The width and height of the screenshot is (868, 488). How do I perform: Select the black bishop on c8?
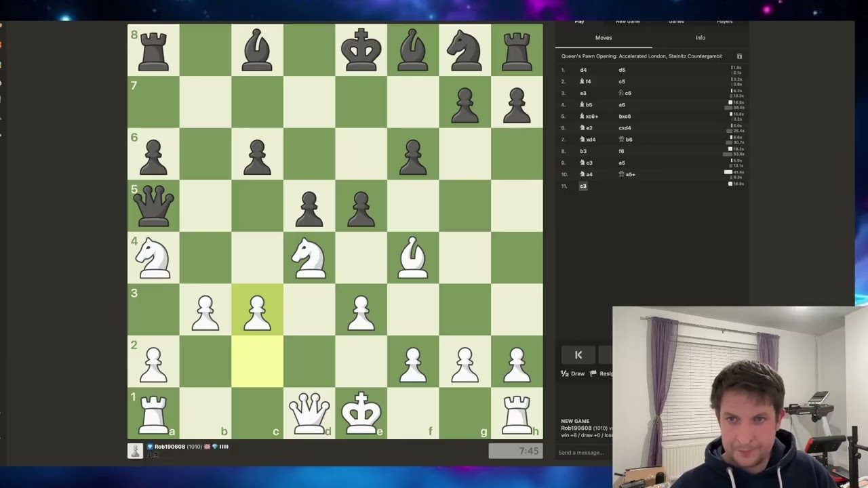coord(257,50)
